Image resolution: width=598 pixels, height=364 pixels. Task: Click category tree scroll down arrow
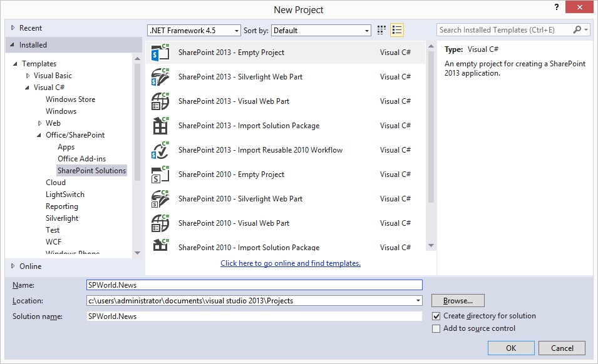pos(137,253)
